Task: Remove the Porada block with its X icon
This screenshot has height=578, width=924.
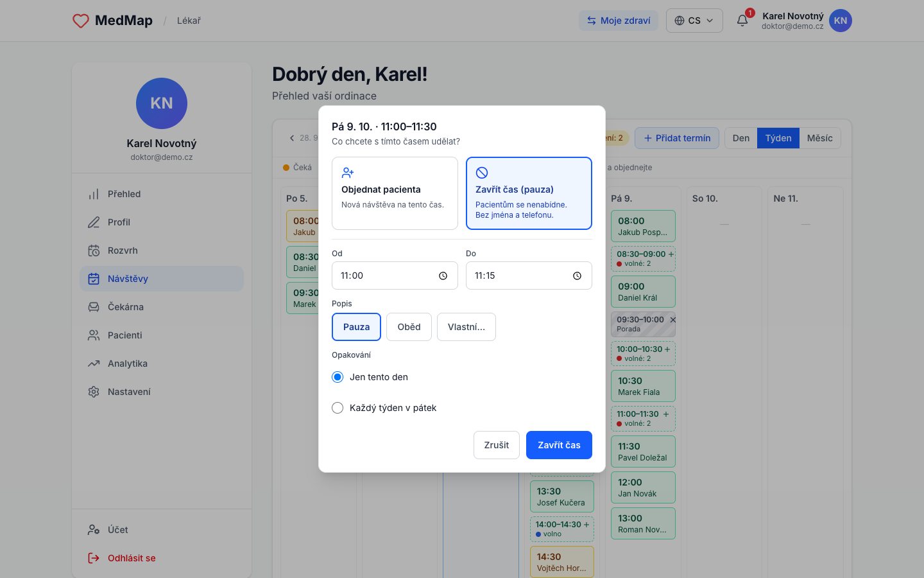Action: point(672,320)
